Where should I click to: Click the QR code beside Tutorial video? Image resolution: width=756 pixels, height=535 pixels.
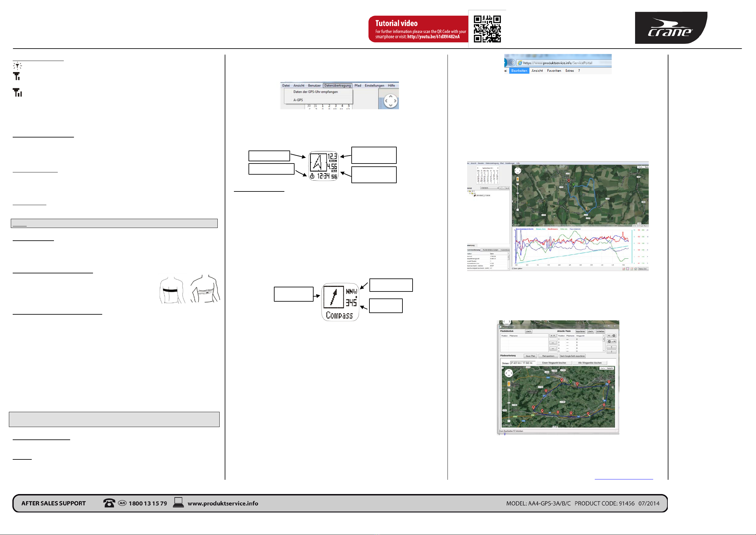[487, 29]
